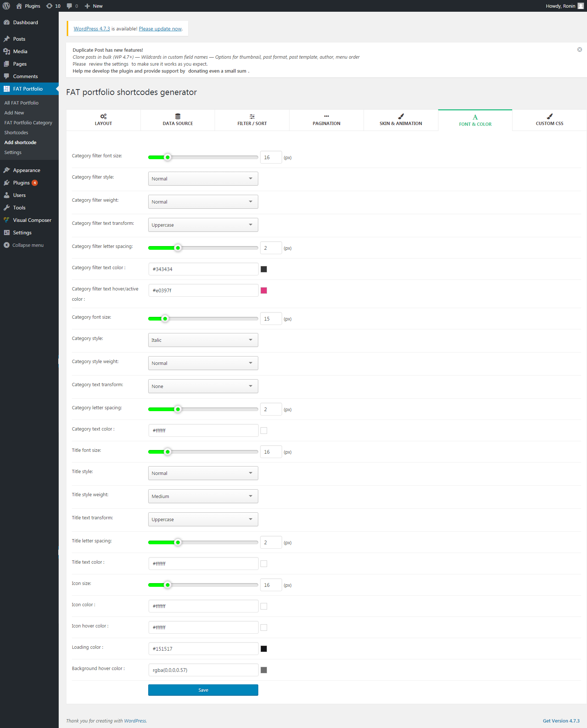Open the Appearance menu in sidebar
This screenshot has width=587, height=728.
coord(26,170)
